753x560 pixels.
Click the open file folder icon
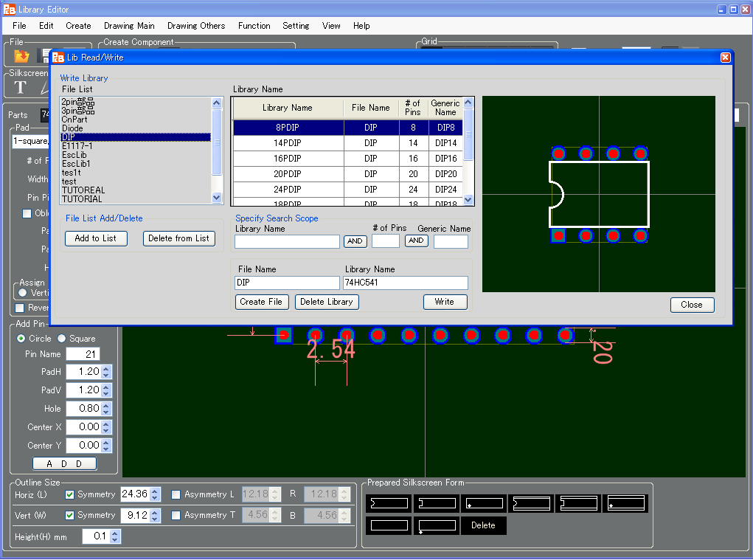click(x=21, y=56)
